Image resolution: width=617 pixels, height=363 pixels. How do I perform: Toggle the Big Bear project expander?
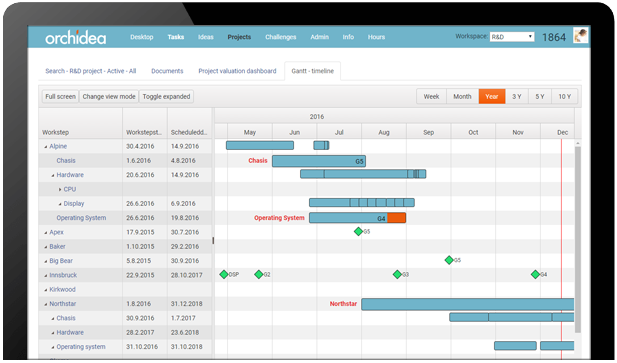pos(46,261)
